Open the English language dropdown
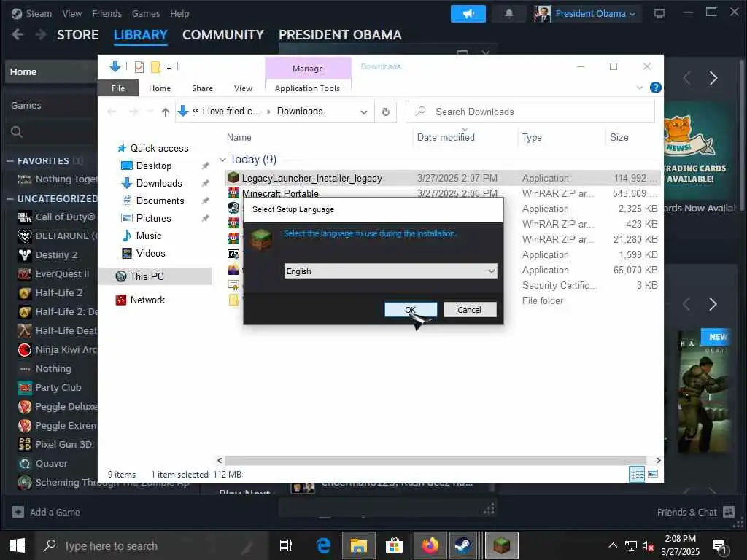 [x=390, y=271]
